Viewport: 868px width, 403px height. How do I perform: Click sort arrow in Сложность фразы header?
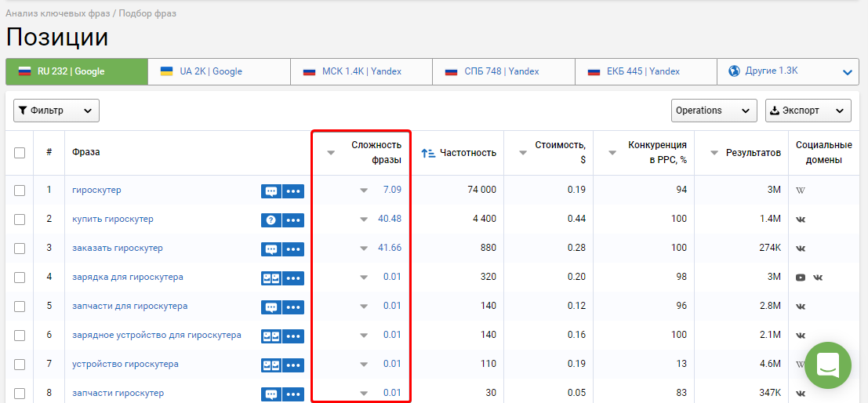pos(330,154)
